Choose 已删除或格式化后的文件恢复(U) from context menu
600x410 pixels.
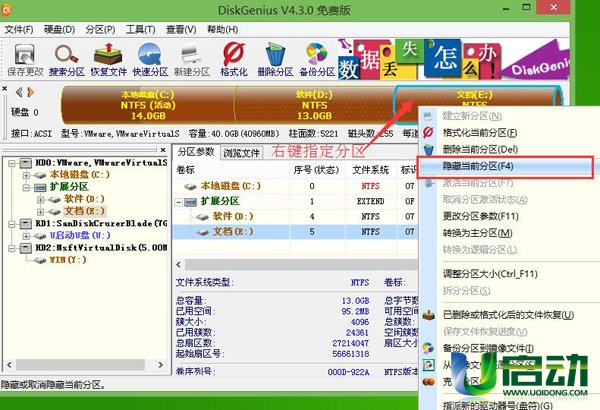(x=509, y=315)
